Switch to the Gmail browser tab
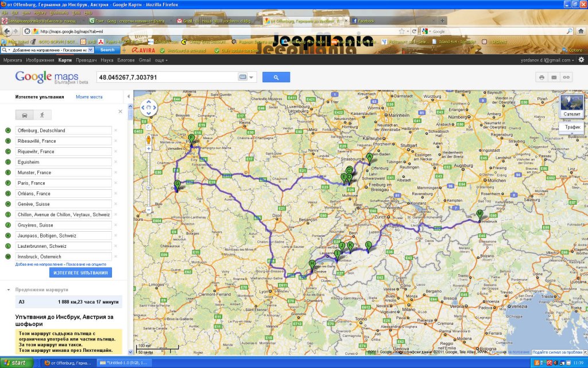This screenshot has height=368, width=588. [x=218, y=21]
